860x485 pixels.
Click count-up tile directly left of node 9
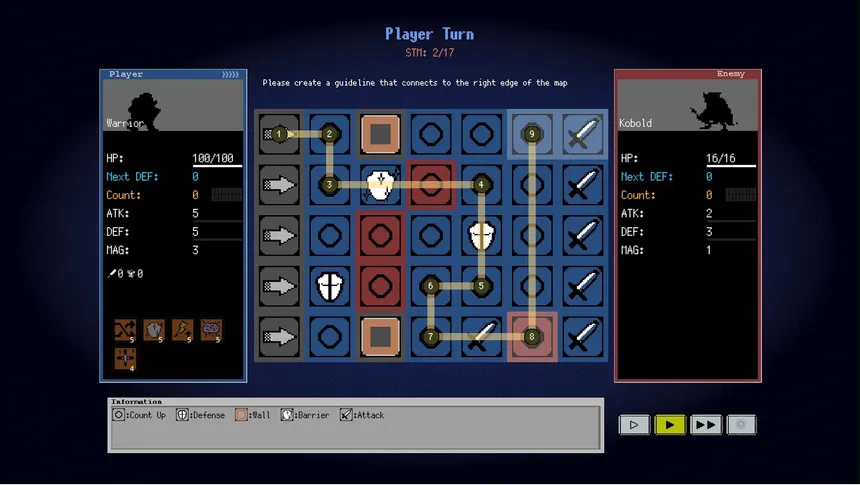482,134
